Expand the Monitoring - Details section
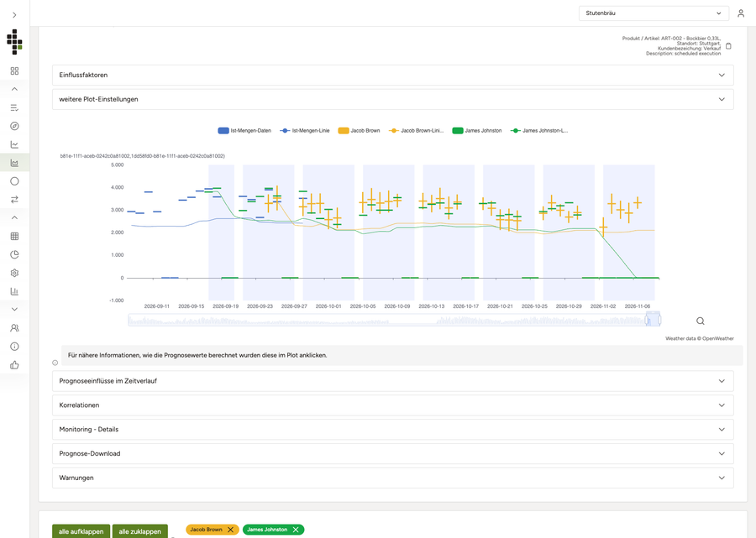 coord(392,429)
